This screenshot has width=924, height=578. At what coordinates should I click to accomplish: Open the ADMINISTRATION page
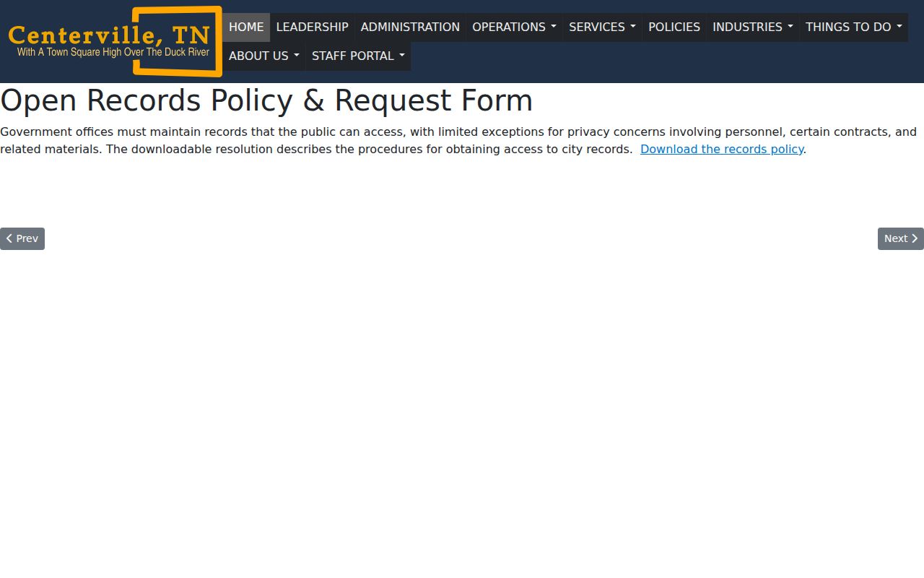[x=410, y=27]
